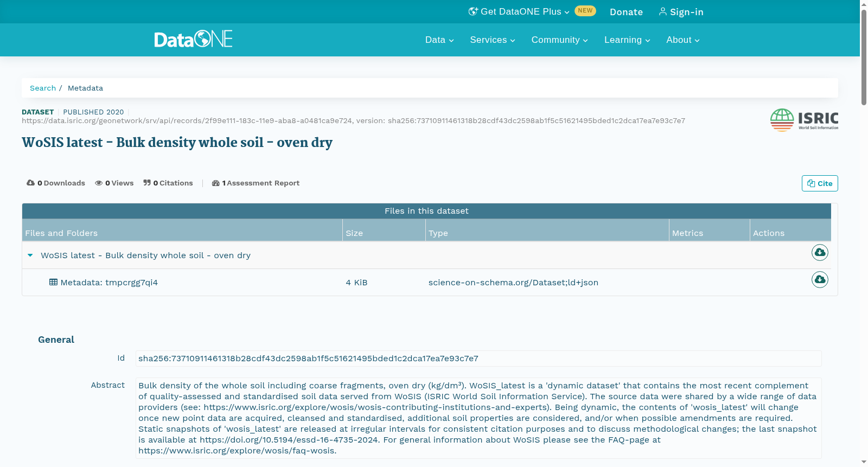Click the 4 KiB size cell

(356, 283)
